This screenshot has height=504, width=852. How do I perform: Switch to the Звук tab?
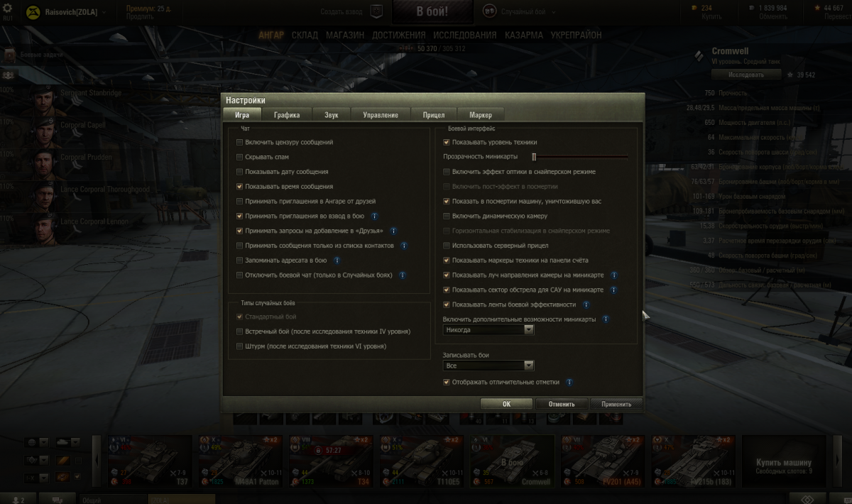click(332, 115)
